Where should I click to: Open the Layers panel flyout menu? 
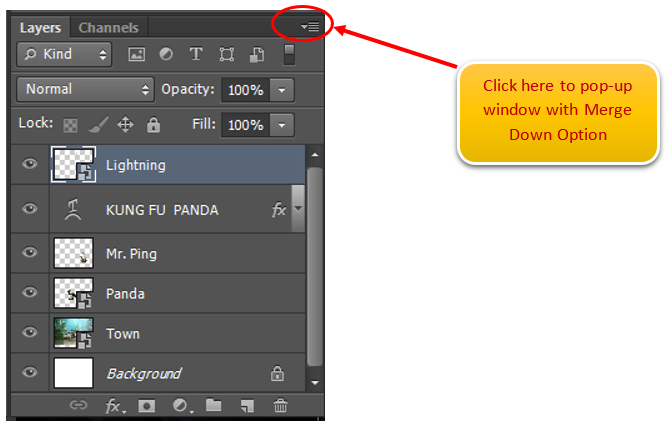[x=310, y=26]
